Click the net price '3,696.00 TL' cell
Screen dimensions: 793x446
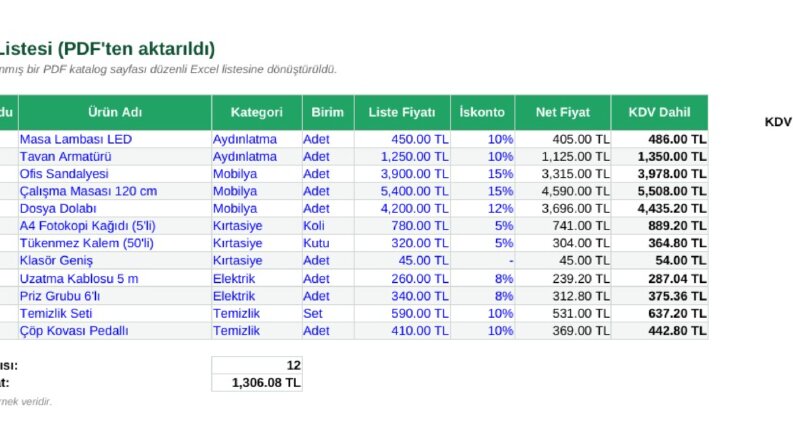[x=563, y=208]
